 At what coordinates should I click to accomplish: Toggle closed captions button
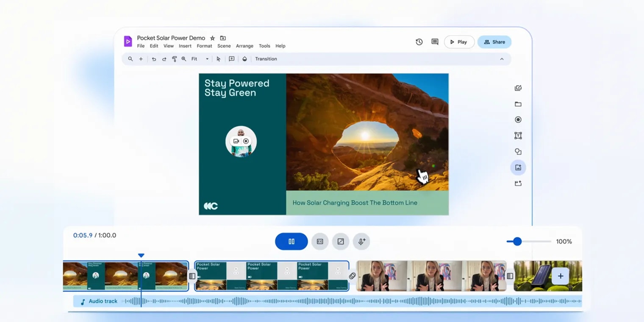click(320, 241)
